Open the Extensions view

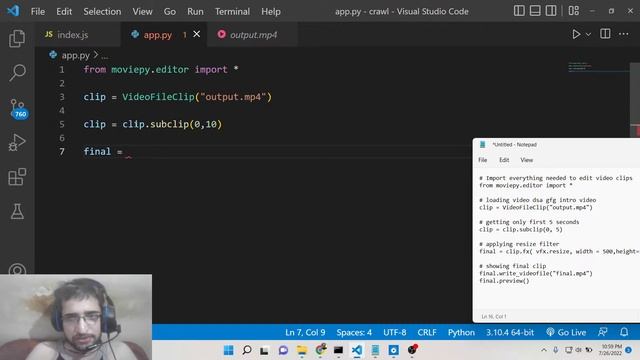pos(17,177)
